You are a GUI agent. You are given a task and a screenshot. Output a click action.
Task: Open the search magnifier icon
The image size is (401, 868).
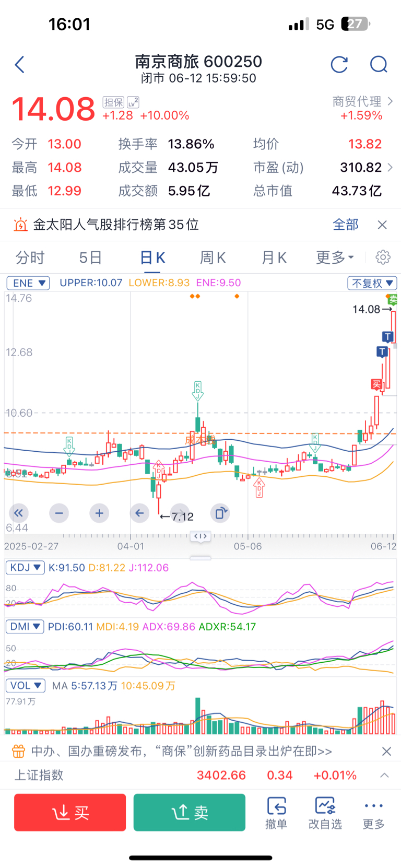(x=379, y=65)
